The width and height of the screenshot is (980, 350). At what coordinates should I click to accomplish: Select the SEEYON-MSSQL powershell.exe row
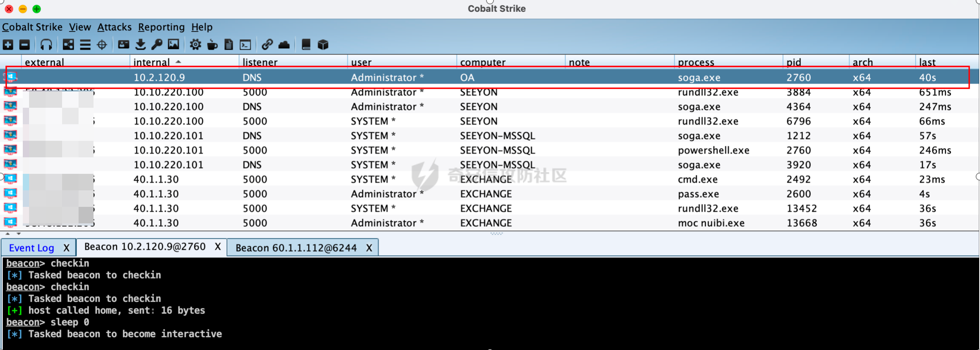490,150
